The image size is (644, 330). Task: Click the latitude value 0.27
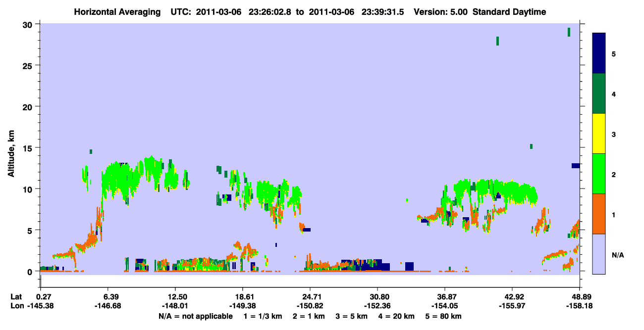[x=44, y=297]
